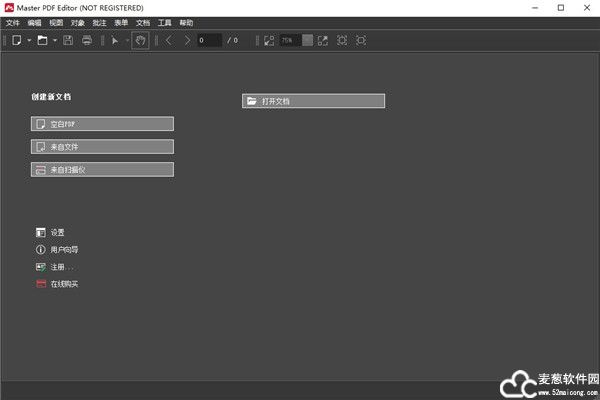
Task: Open the 工具 menu
Action: click(x=165, y=22)
